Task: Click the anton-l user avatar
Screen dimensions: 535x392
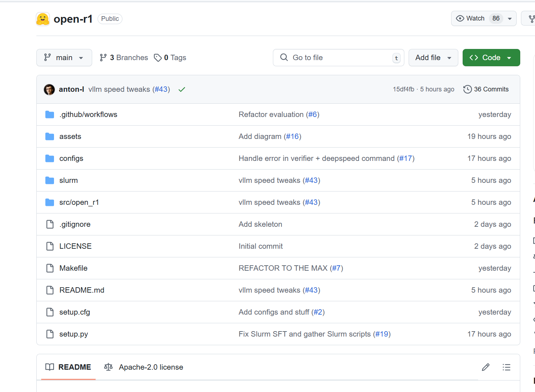Action: click(x=49, y=89)
